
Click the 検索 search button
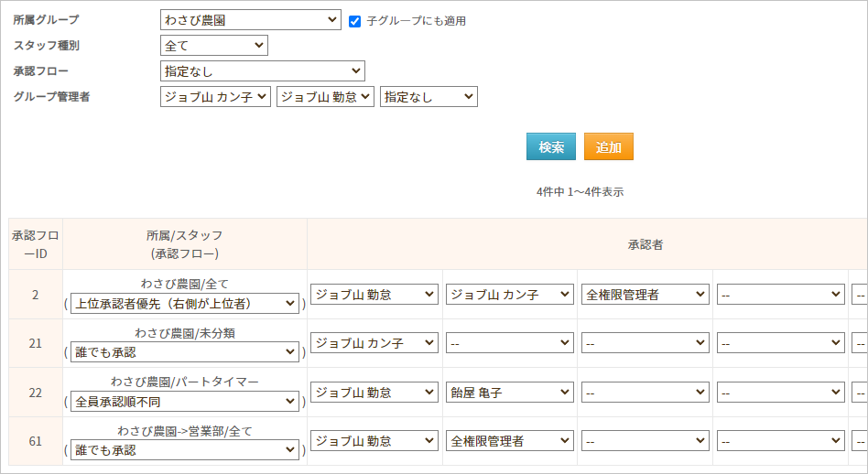point(550,146)
